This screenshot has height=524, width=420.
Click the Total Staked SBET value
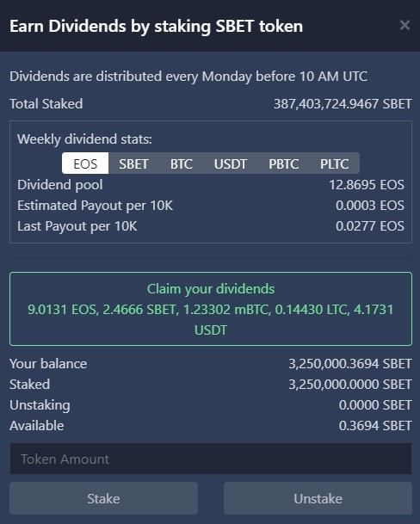(343, 104)
